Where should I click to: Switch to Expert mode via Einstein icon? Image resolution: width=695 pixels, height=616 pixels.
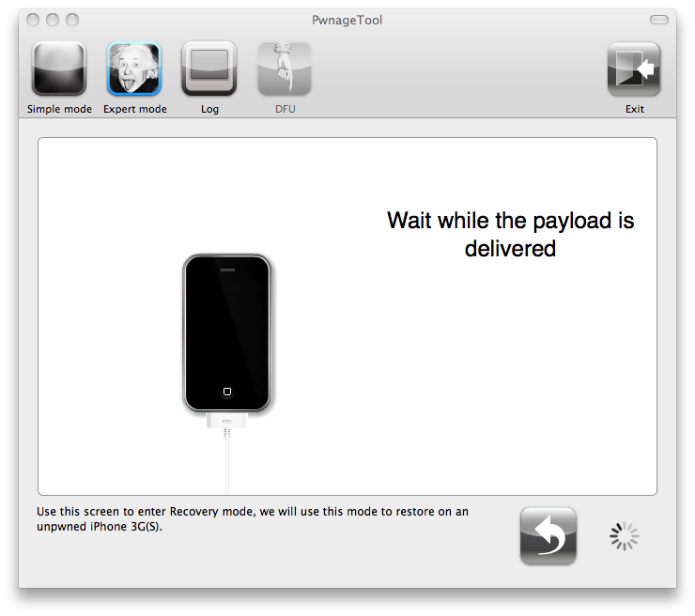pyautogui.click(x=134, y=69)
